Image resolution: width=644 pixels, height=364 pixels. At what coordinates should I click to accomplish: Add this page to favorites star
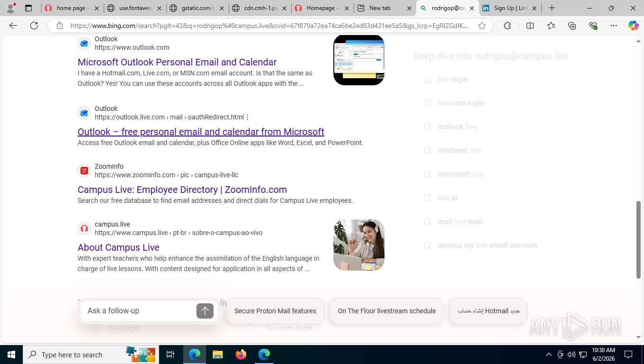point(482,26)
